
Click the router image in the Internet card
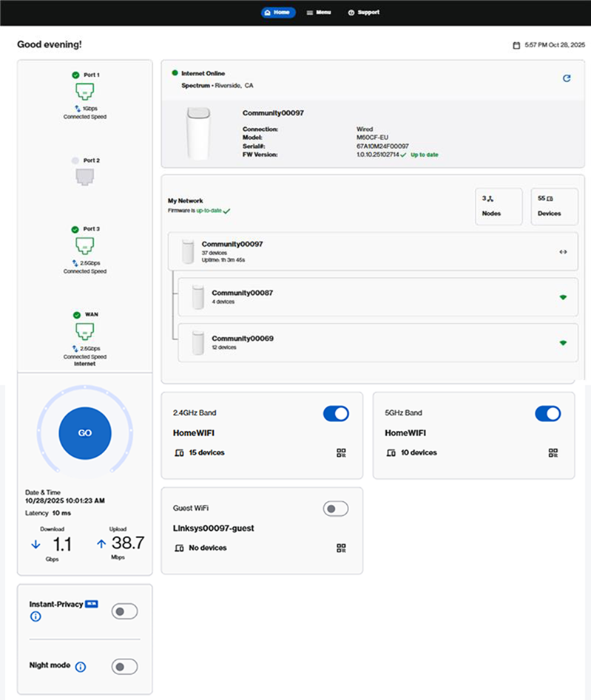point(198,133)
